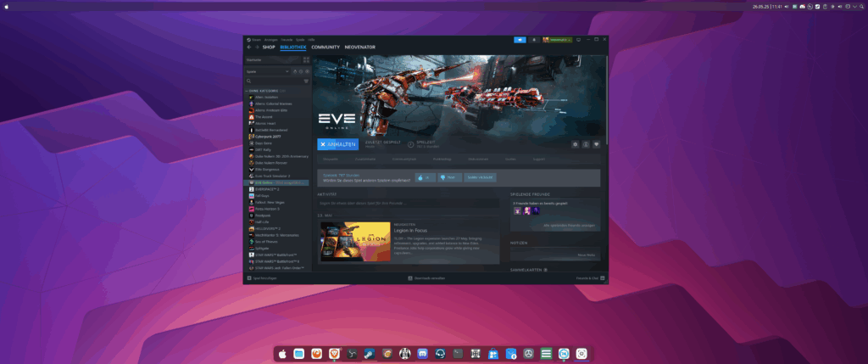Open the Apple logo in top panel
This screenshot has width=868, height=364.
6,7
